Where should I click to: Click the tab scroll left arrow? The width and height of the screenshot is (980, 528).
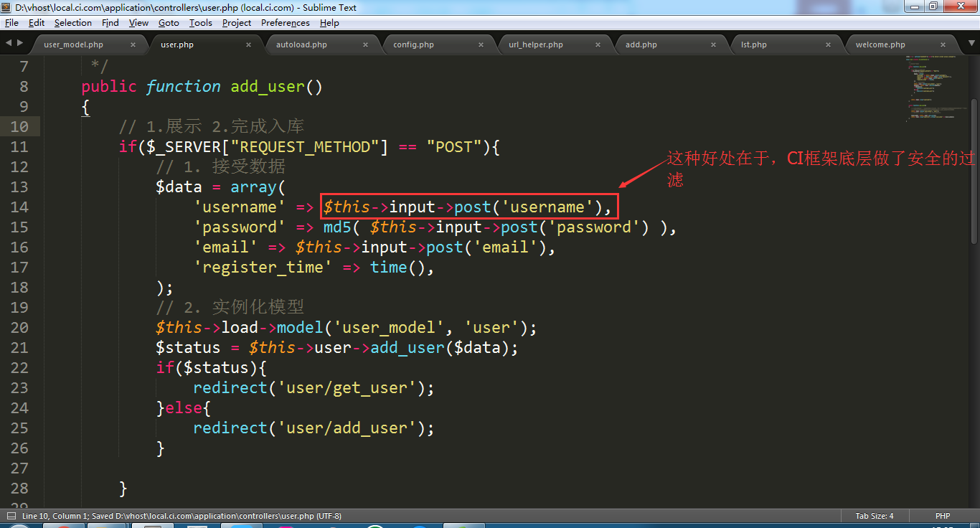tap(9, 44)
